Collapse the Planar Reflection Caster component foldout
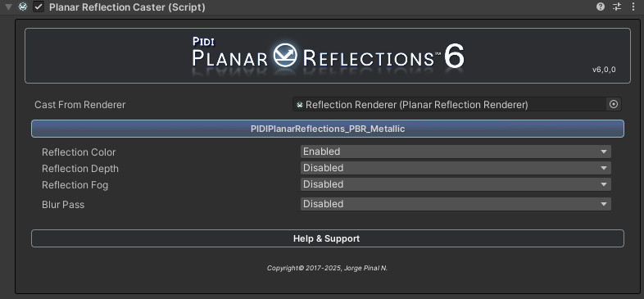This screenshot has width=644, height=299. (x=8, y=7)
